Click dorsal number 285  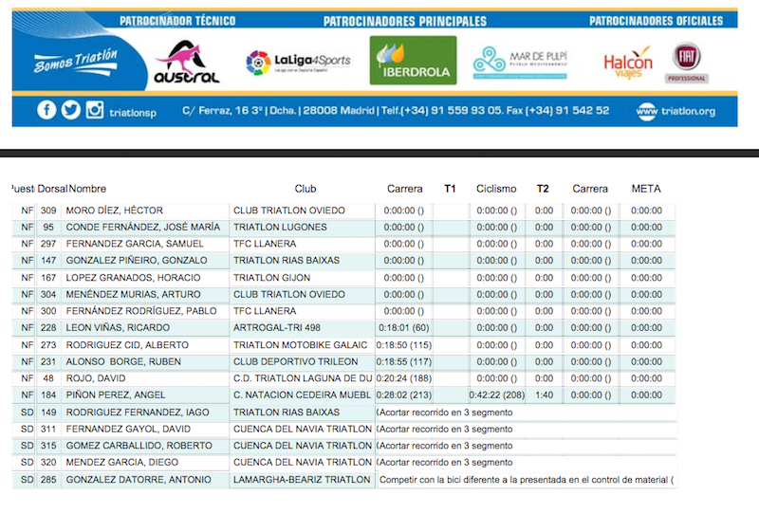[48, 480]
